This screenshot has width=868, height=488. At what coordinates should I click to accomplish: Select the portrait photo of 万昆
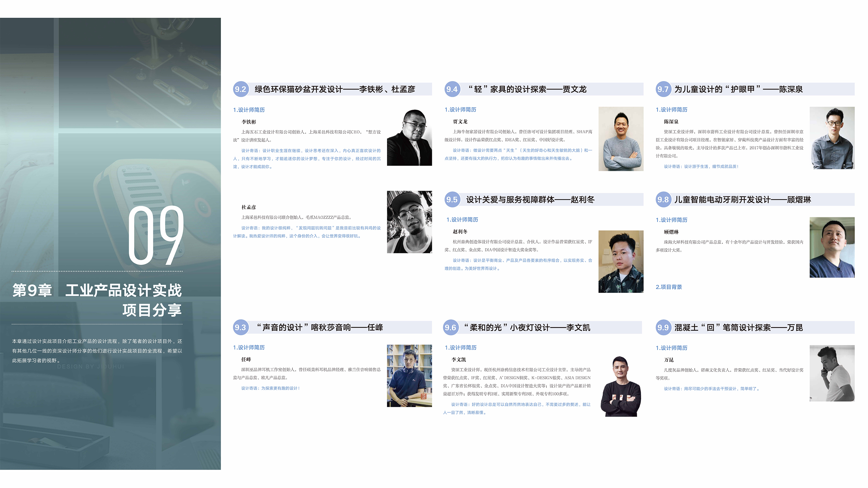coord(832,373)
